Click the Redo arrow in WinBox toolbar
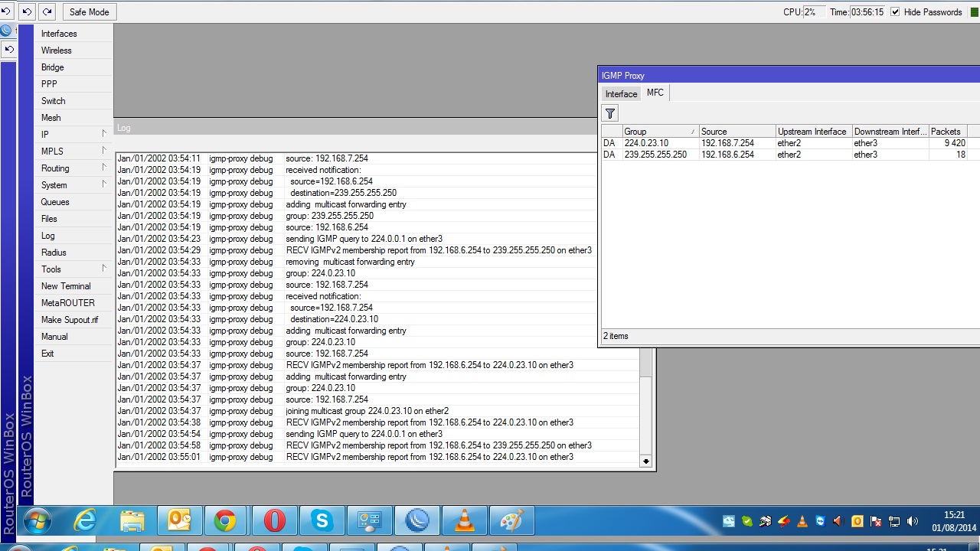Viewport: 980px width, 551px height. [x=47, y=11]
